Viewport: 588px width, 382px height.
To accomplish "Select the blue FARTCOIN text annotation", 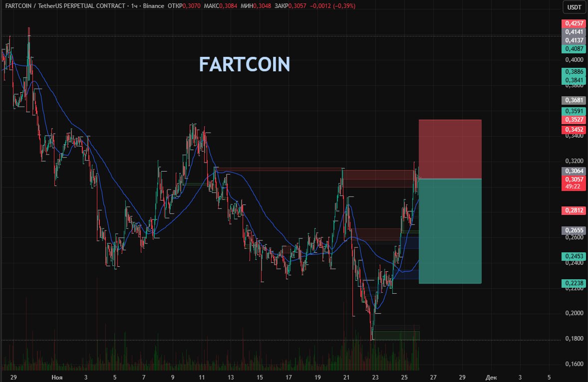I will point(244,64).
